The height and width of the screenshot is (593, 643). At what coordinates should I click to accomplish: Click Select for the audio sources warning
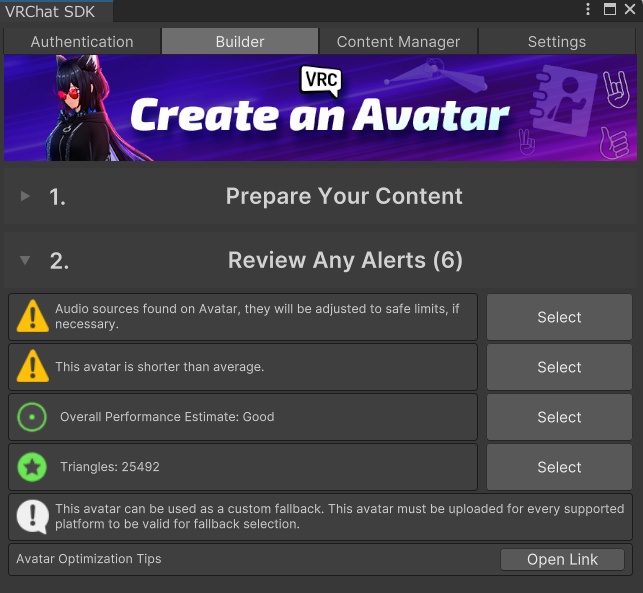[x=559, y=317]
